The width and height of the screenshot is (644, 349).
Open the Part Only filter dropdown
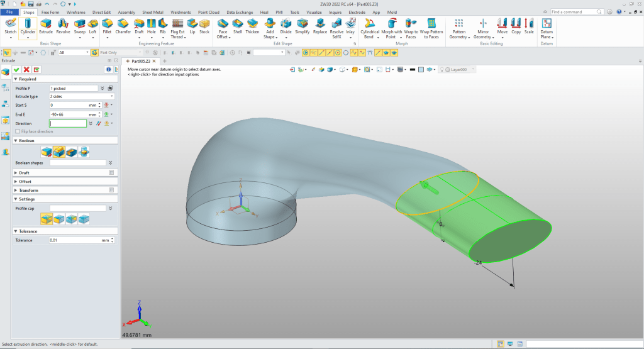tap(119, 53)
